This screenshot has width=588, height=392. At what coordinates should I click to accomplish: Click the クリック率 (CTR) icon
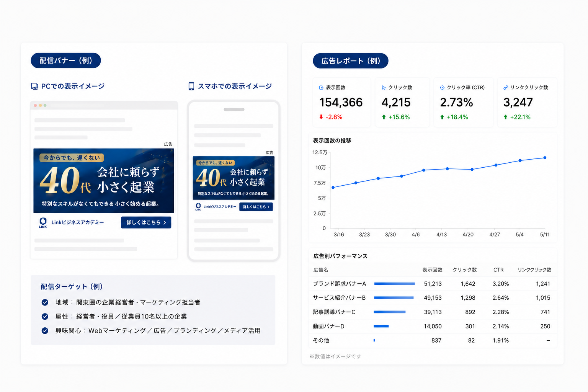coord(442,88)
